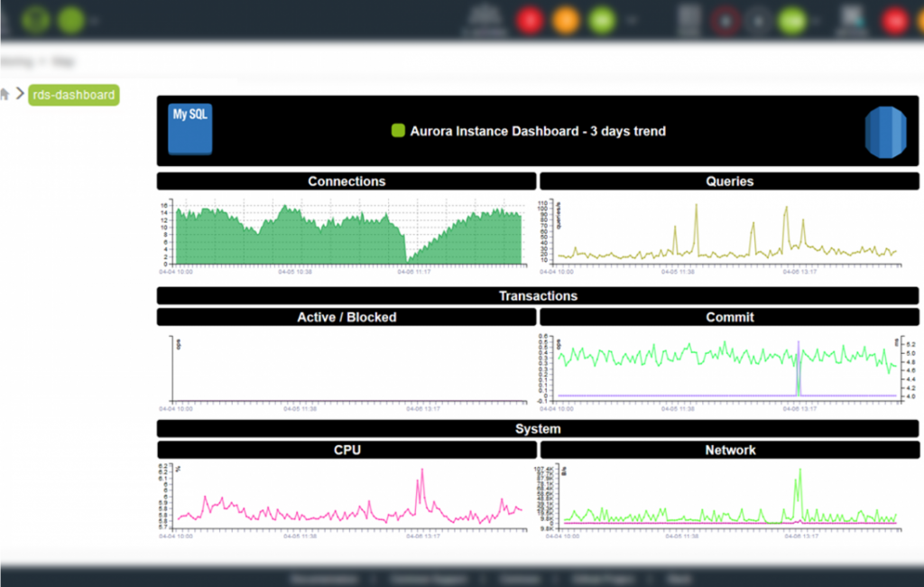This screenshot has height=587, width=924.
Task: Click the blue Aurora database cylinder icon
Action: pos(886,132)
